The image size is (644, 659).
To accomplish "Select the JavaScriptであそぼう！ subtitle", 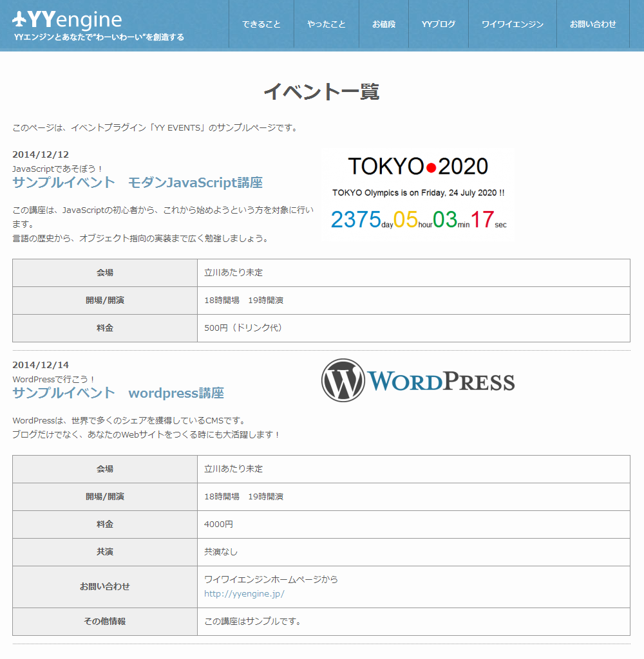I will click(x=57, y=169).
